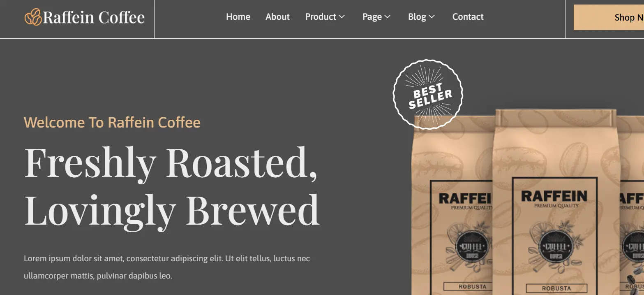Viewport: 644px width, 295px height.
Task: Open the Home menu item
Action: click(x=238, y=17)
